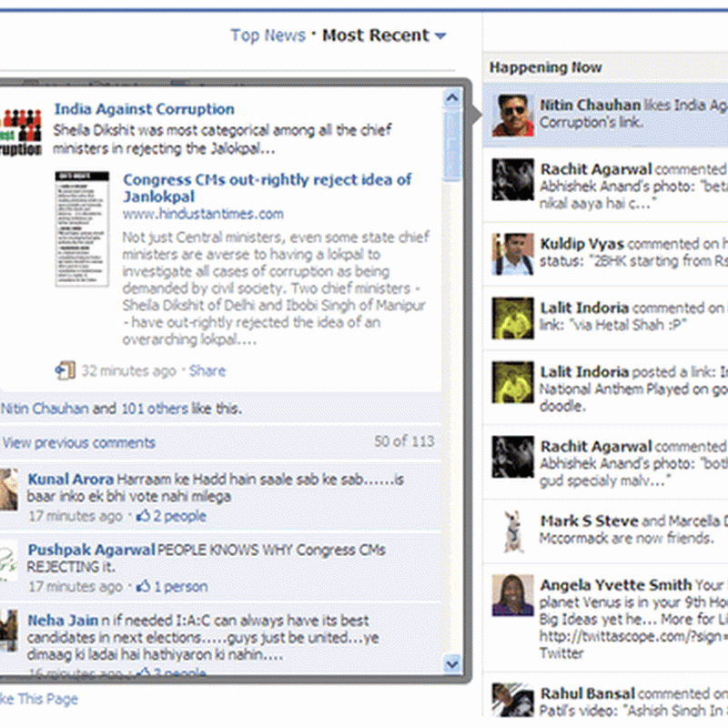Click thumbs-up icon showing 2 people on Kunal's comment

[143, 516]
